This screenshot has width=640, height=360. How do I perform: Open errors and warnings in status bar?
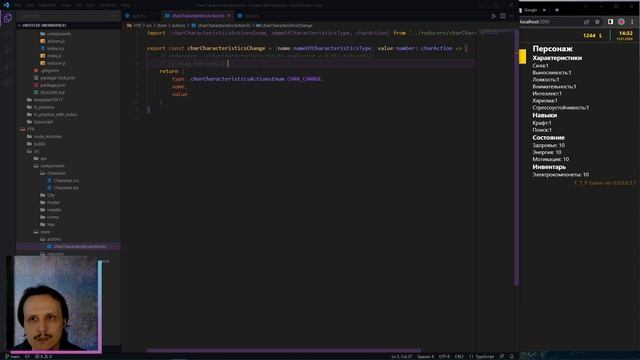coord(43,357)
